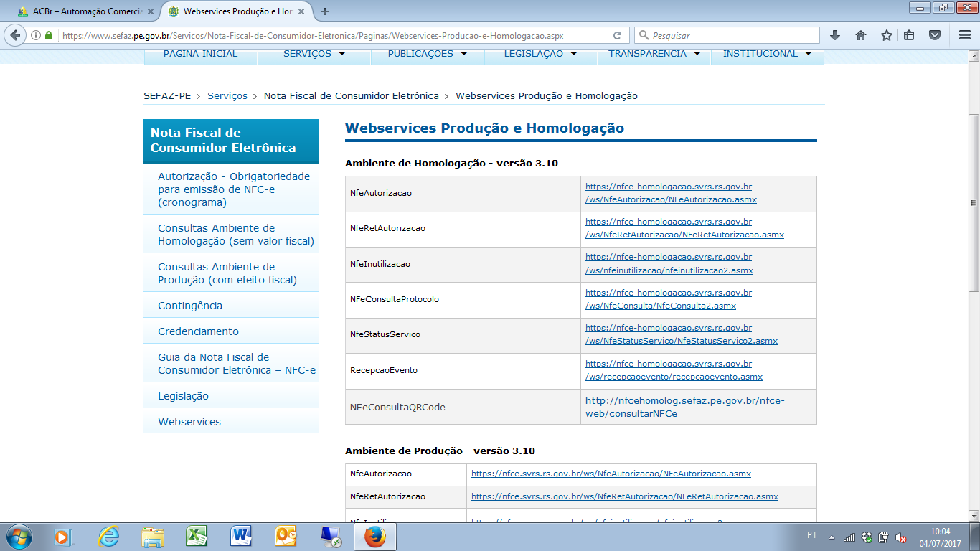Open Consultas Ambiente de Homologação sidebar item

[236, 235]
